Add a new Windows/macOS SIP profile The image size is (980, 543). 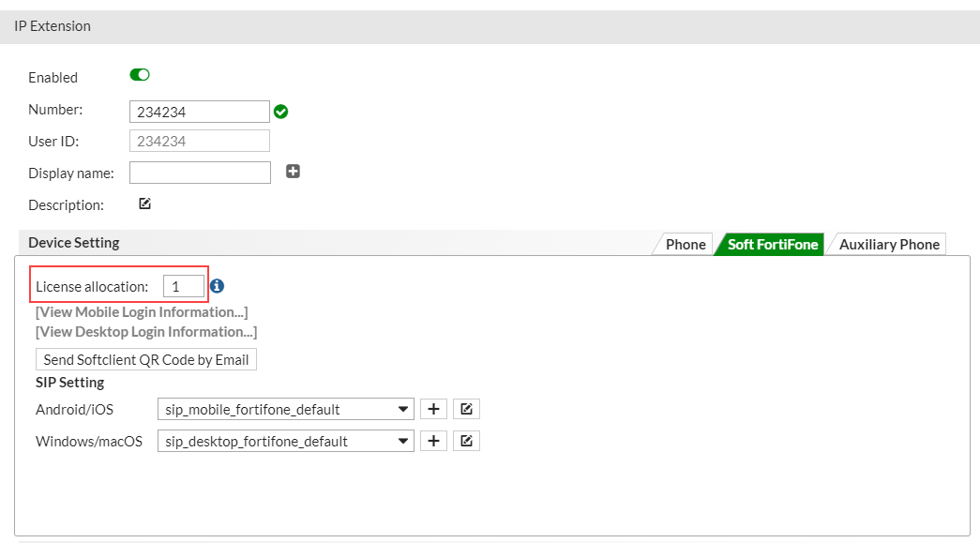pyautogui.click(x=433, y=440)
